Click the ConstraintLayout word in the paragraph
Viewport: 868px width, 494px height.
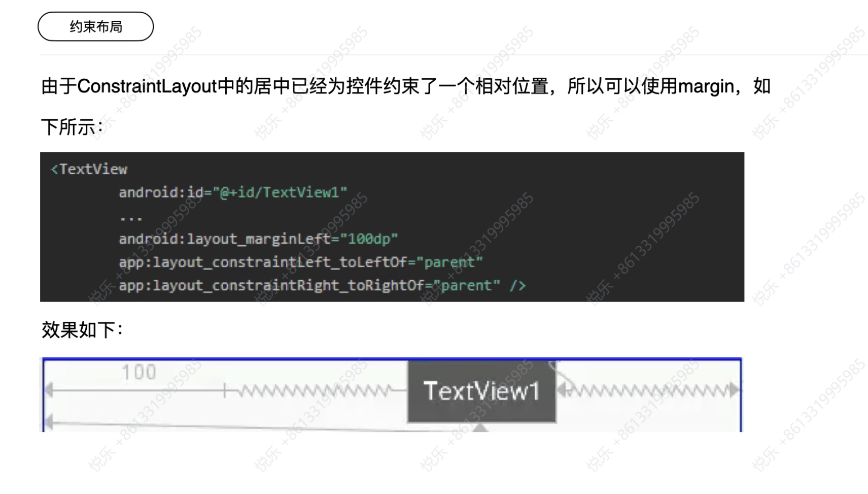[x=147, y=86]
